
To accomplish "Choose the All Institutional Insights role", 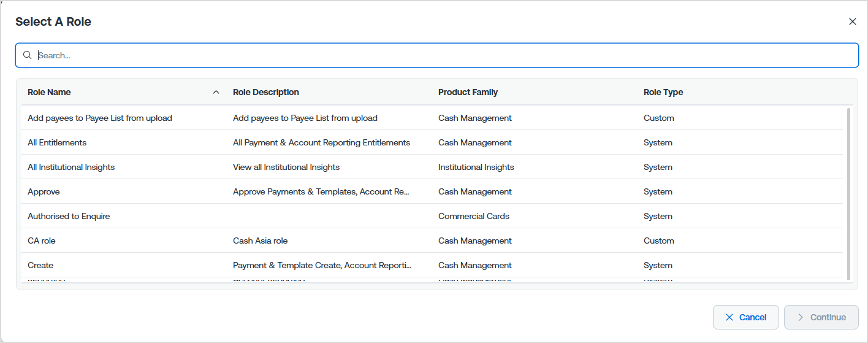I will point(432,167).
